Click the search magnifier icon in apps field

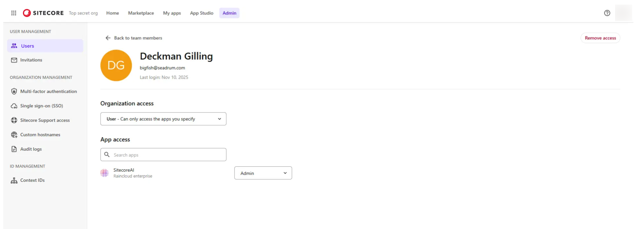(x=107, y=155)
